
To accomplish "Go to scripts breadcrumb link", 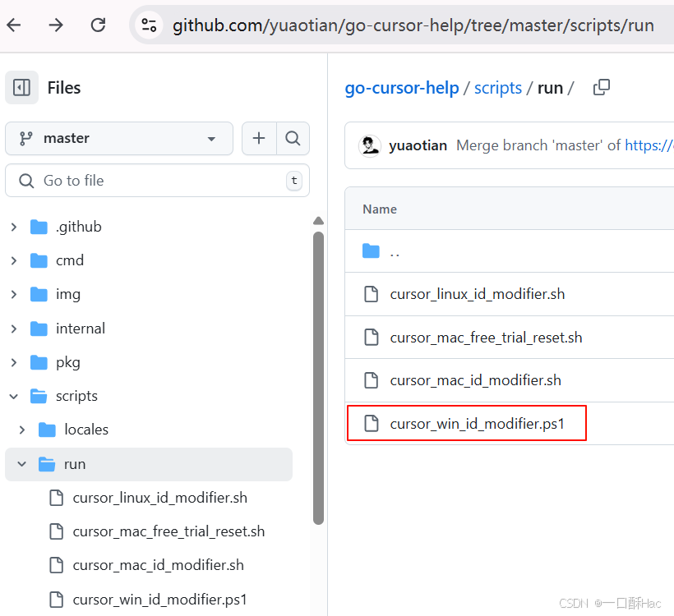I will pos(498,88).
